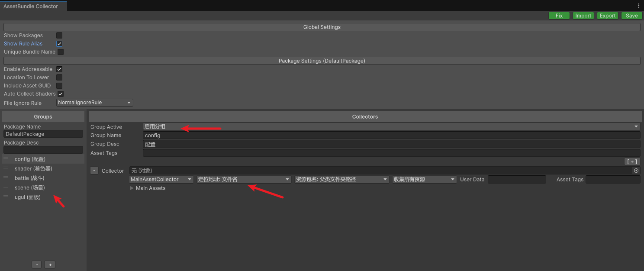Click the Package Name input field

click(43, 134)
